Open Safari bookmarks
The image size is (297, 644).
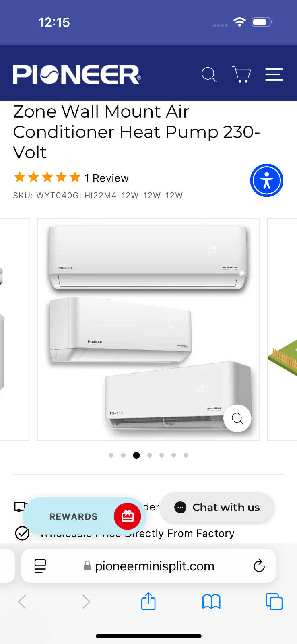tap(211, 602)
